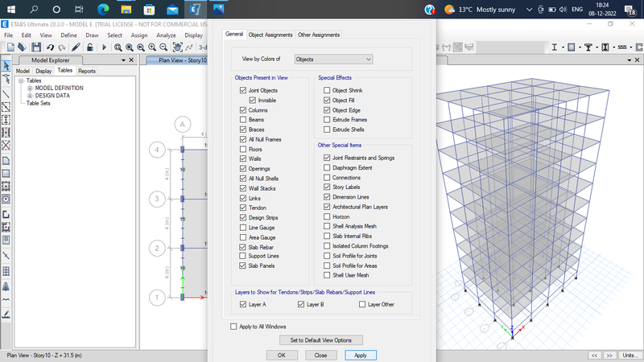Uncheck the Story Labels checkbox
Screen dimensions: 644x362
pos(327,187)
